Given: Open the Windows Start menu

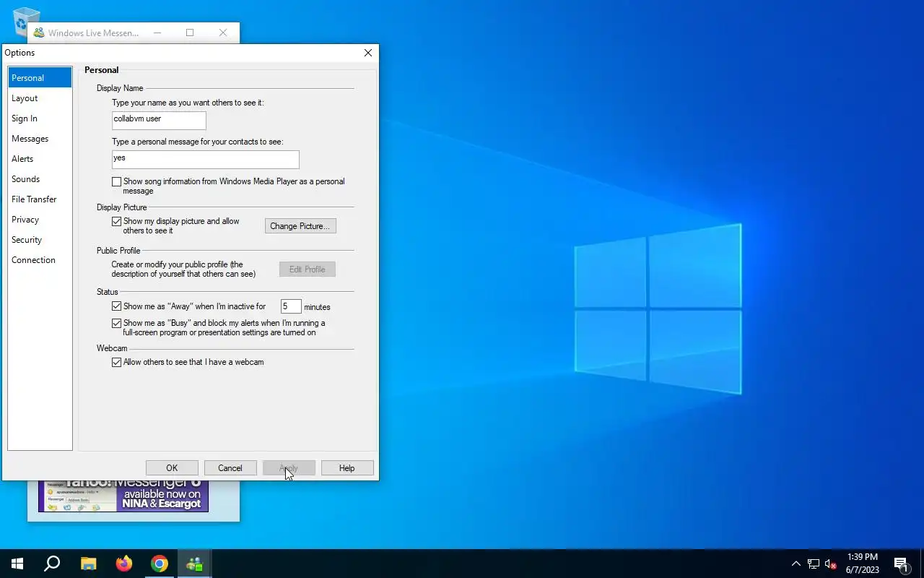Looking at the screenshot, I should tap(17, 564).
